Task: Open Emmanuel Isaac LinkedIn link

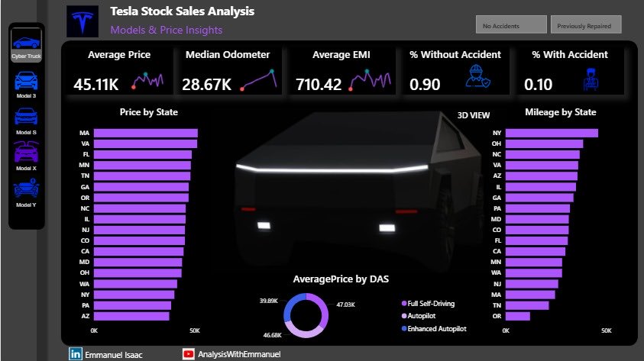Action: click(113, 355)
